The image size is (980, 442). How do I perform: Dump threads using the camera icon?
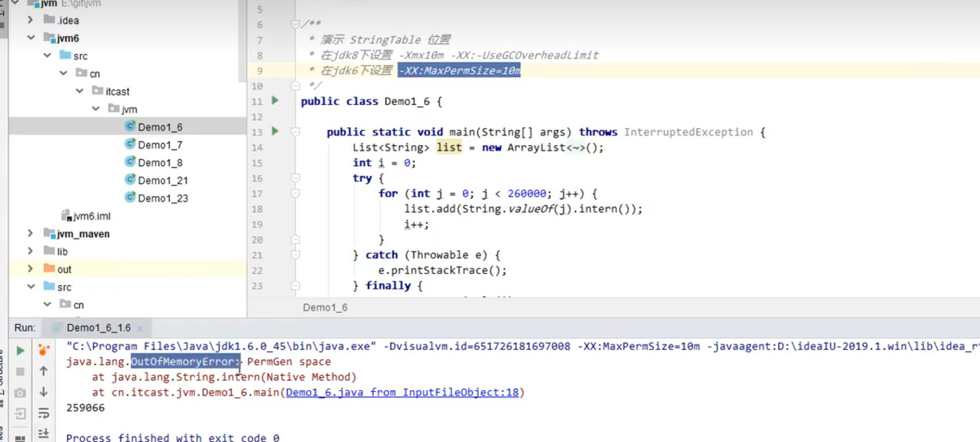coord(20,393)
